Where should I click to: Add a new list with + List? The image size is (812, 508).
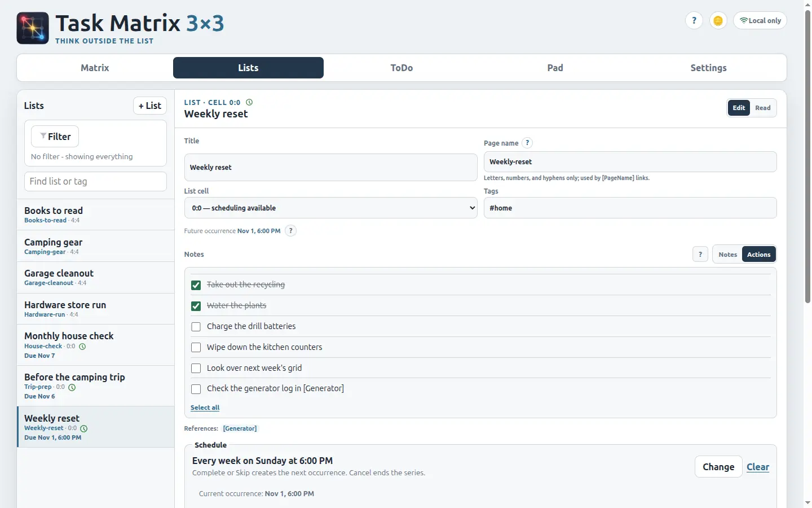(150, 106)
